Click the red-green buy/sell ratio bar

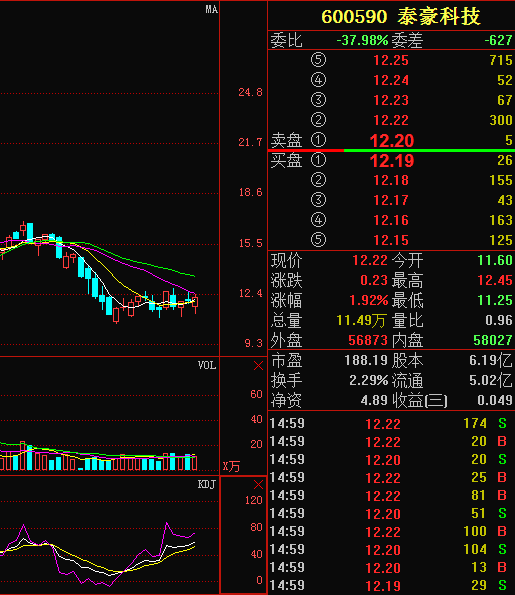(391, 151)
